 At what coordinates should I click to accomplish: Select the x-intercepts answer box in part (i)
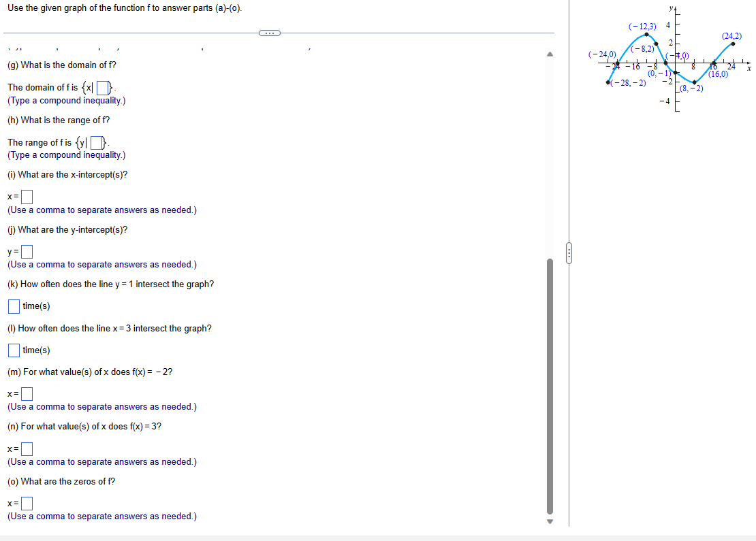25,196
